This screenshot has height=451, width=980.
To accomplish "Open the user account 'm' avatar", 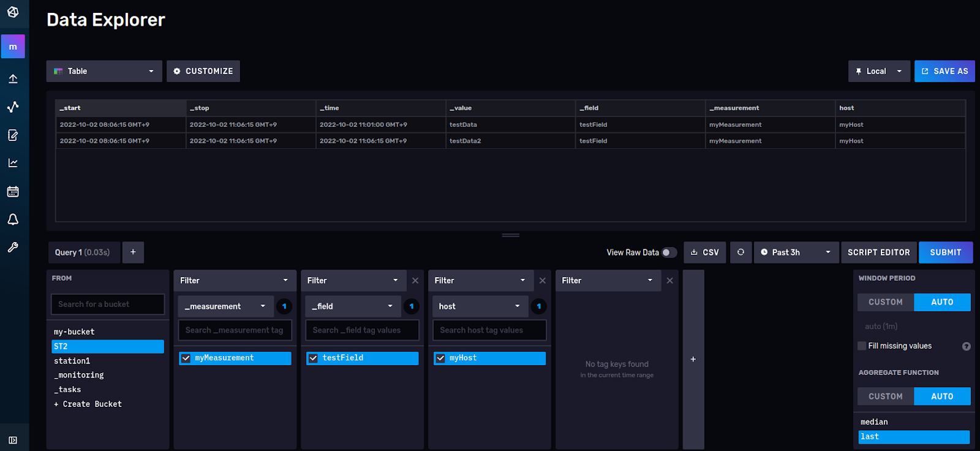I will click(13, 47).
